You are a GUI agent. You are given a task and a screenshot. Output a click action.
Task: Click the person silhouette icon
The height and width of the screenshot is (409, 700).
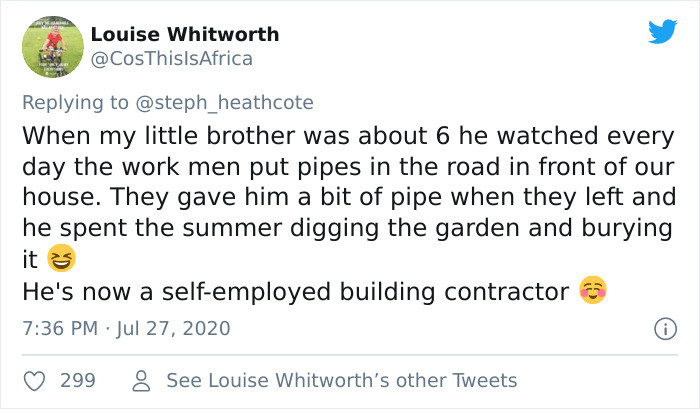pyautogui.click(x=142, y=380)
